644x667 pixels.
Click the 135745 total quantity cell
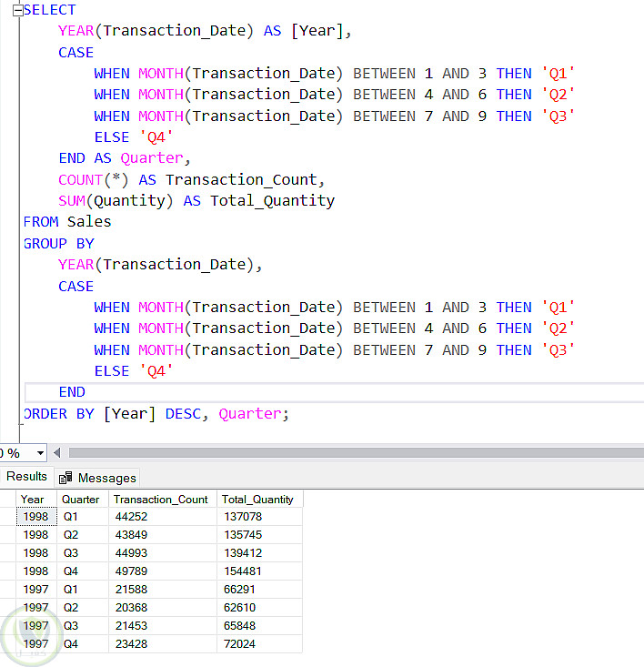(x=260, y=535)
